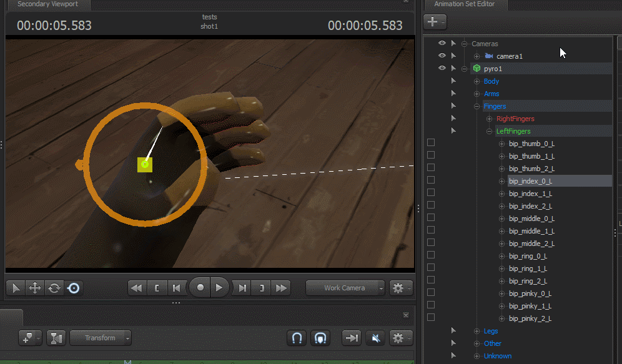Click the record button
622x364 pixels.
point(200,287)
